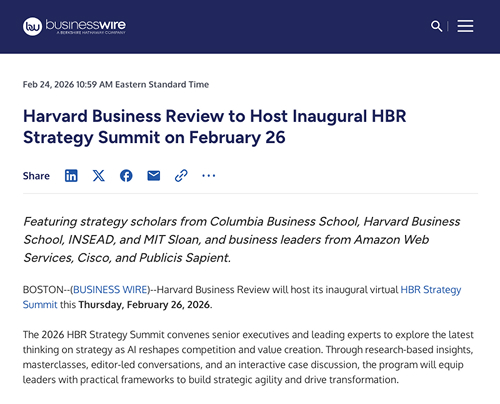Share article via email icon

pyautogui.click(x=154, y=175)
